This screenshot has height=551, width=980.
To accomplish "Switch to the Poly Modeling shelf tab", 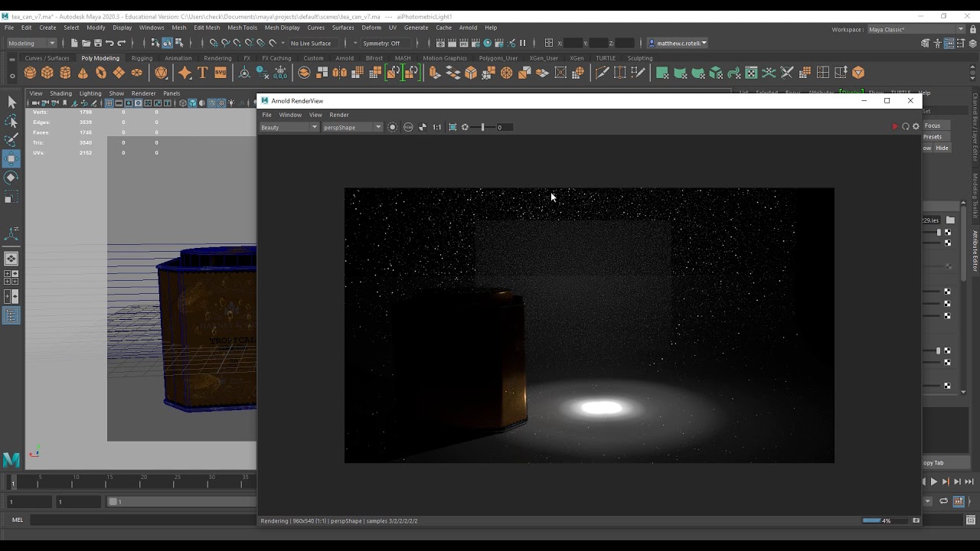I will [100, 58].
